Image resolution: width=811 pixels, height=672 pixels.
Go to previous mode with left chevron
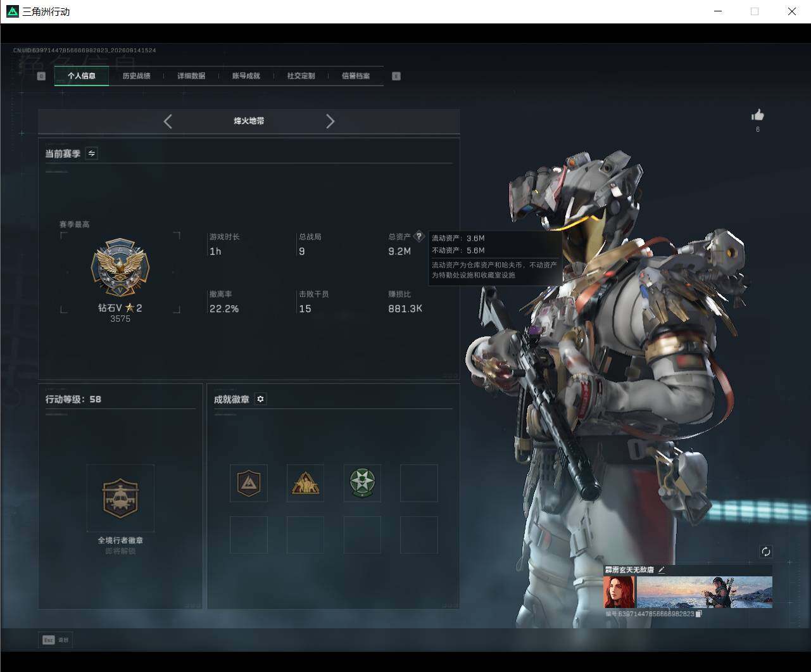click(168, 122)
